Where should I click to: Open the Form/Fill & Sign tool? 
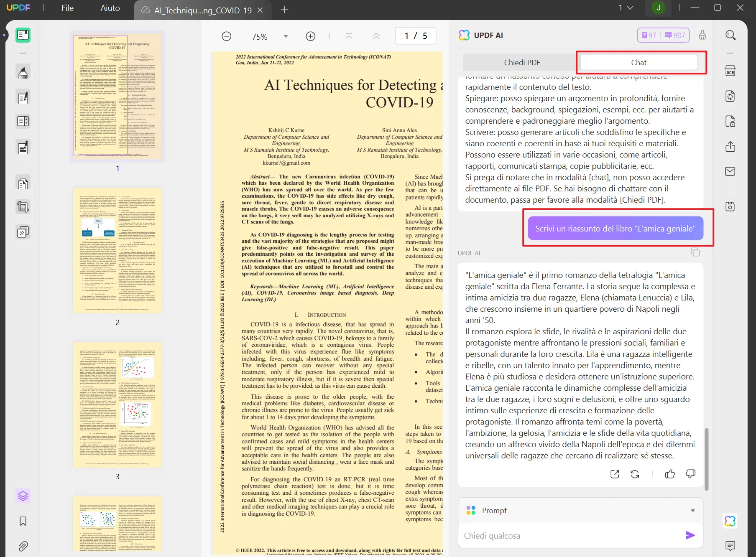23,147
